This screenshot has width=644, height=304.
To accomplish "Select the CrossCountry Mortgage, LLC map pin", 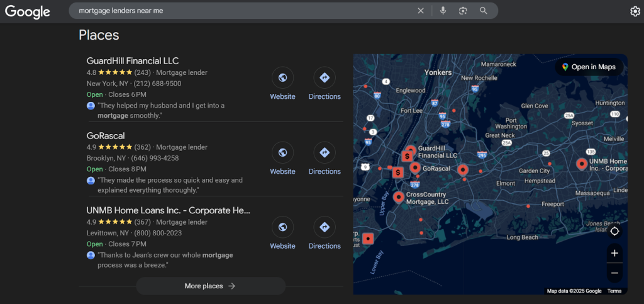I will pos(398,197).
